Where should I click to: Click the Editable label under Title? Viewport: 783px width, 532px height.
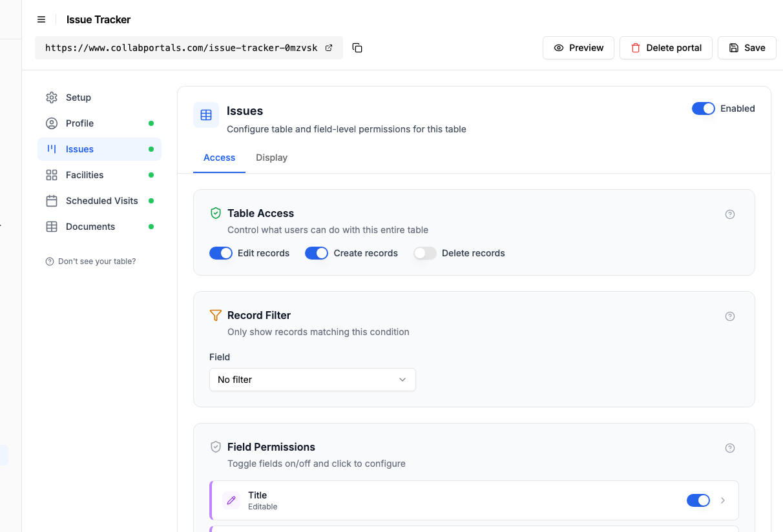263,507
